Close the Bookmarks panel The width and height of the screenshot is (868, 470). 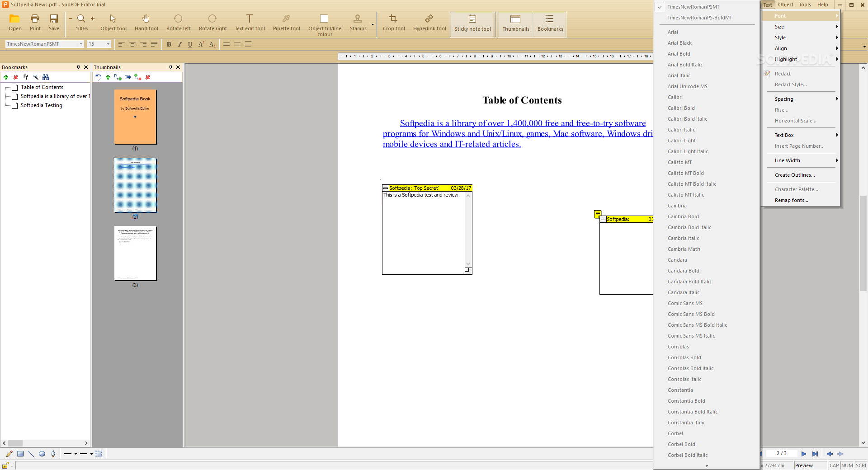[86, 67]
